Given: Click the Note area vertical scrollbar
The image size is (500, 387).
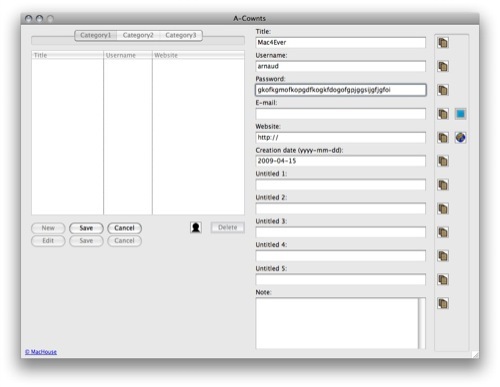Looking at the screenshot, I should [422, 323].
